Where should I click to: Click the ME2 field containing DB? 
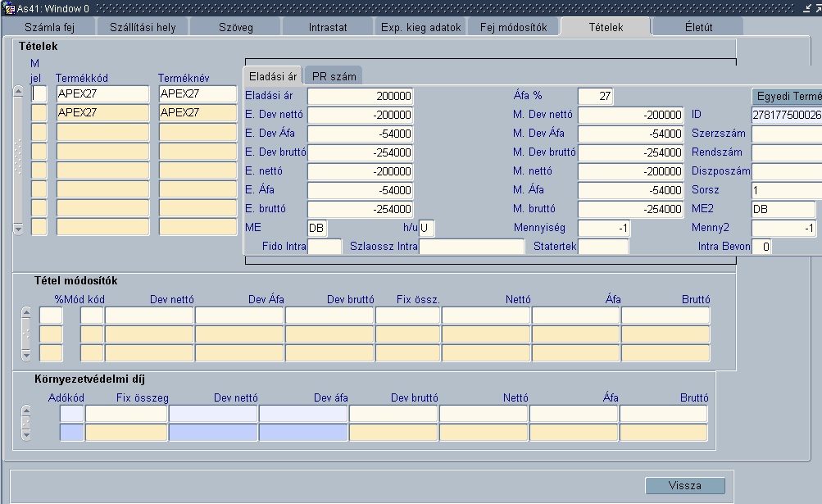tap(783, 209)
